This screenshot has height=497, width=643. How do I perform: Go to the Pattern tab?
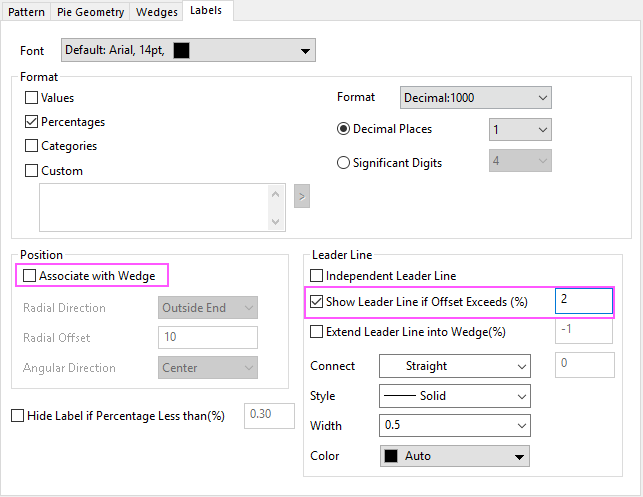[26, 12]
